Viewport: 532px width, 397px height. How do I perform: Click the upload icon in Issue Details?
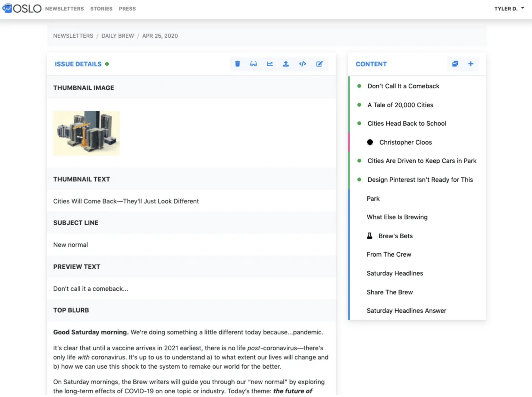[286, 64]
